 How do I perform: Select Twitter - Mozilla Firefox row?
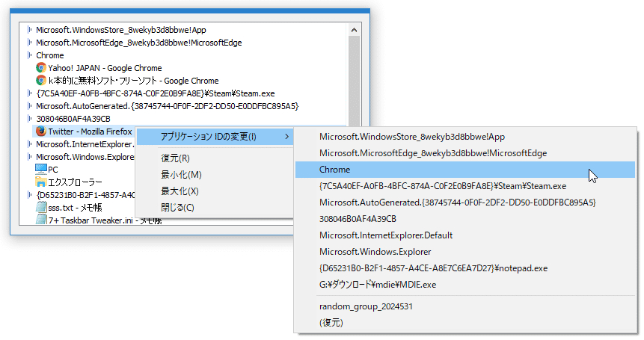(85, 132)
